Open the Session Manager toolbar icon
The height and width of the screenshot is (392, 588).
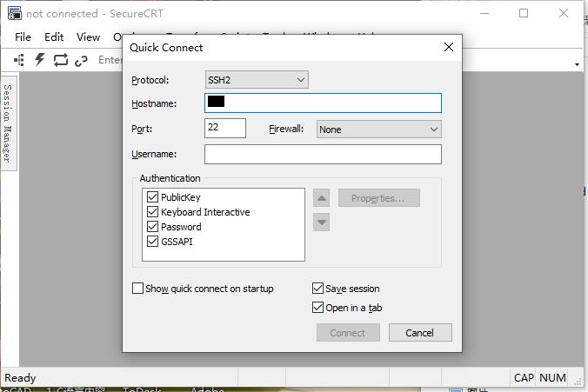tap(19, 60)
